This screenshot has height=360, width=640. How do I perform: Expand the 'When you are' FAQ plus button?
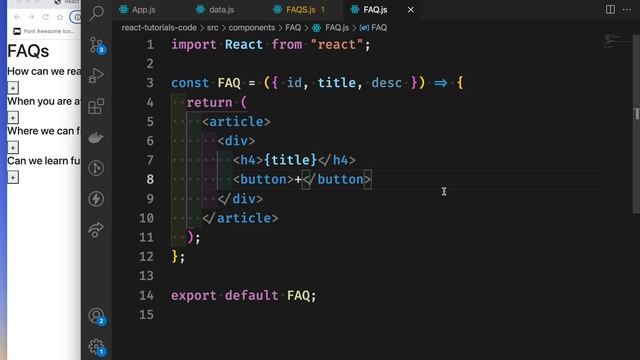(13, 118)
